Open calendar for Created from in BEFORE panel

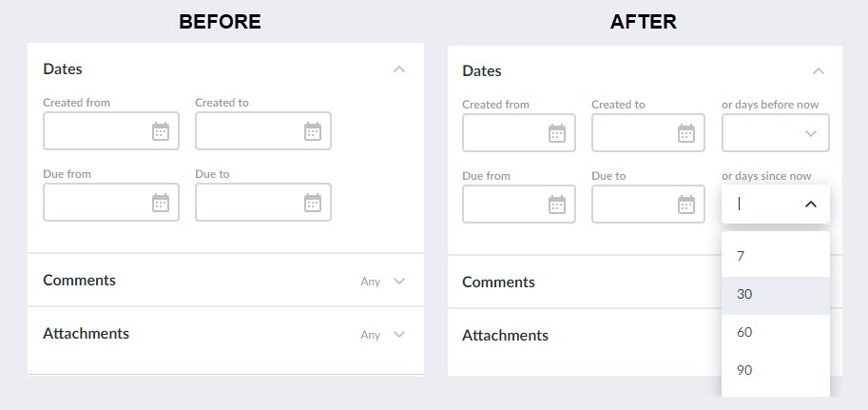point(161,131)
